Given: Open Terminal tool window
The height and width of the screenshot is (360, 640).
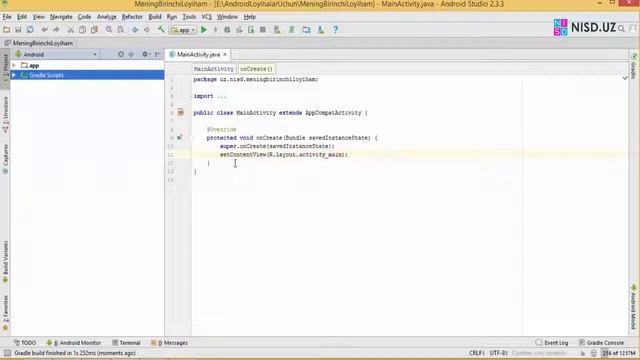Looking at the screenshot, I should (126, 343).
